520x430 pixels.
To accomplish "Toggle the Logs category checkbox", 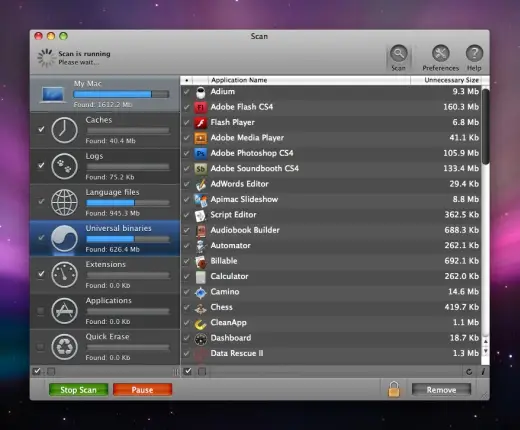I will [41, 165].
